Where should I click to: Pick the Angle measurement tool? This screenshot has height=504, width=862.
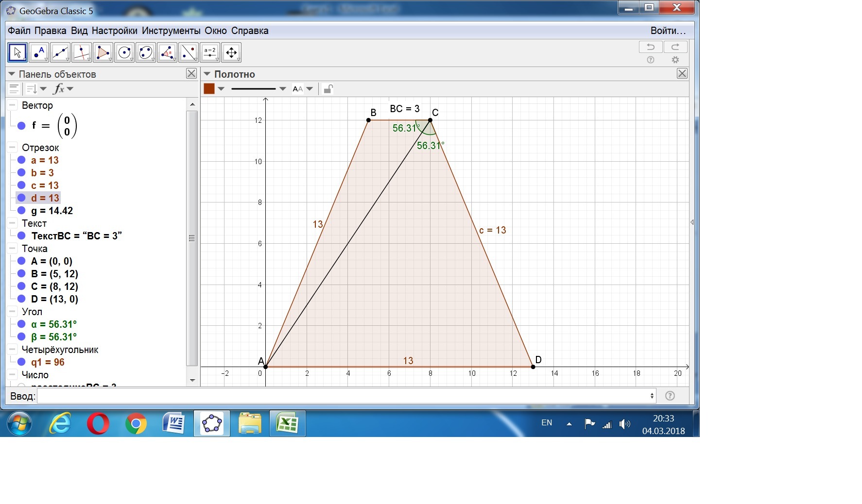click(167, 52)
